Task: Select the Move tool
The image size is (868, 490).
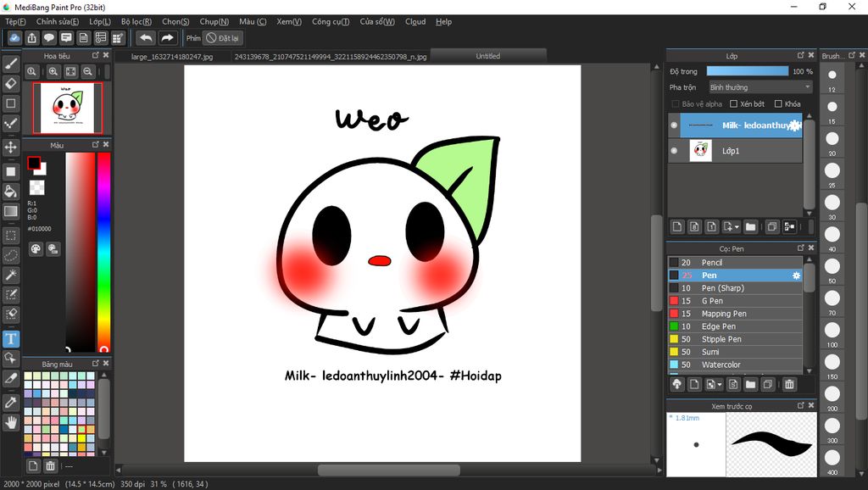Action: click(x=11, y=148)
